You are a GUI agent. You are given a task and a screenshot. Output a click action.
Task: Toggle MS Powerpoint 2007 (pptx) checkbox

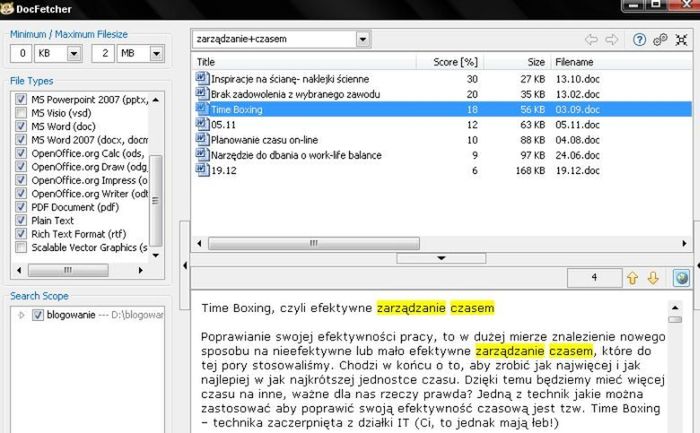click(x=21, y=99)
